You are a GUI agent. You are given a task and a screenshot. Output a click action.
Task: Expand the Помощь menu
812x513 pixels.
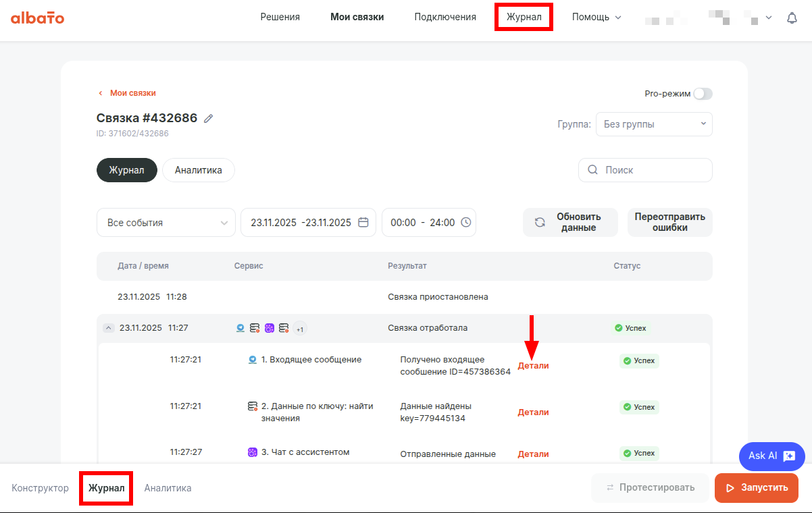pos(596,18)
